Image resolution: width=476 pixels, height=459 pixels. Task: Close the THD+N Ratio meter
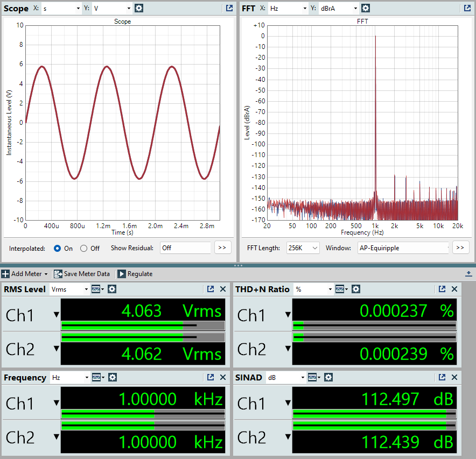coord(454,289)
